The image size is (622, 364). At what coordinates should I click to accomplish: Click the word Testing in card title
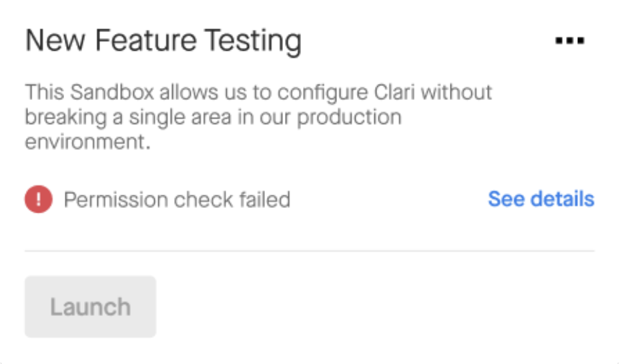coord(254,41)
